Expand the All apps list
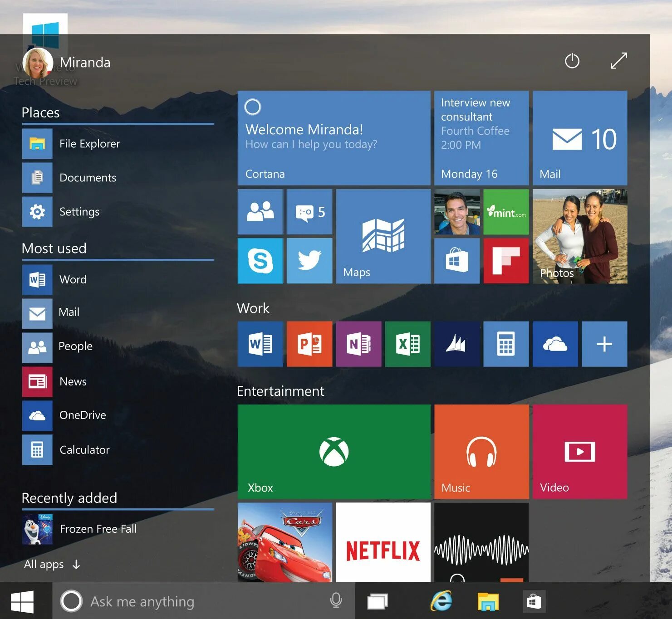Viewport: 672px width, 619px height. [52, 565]
